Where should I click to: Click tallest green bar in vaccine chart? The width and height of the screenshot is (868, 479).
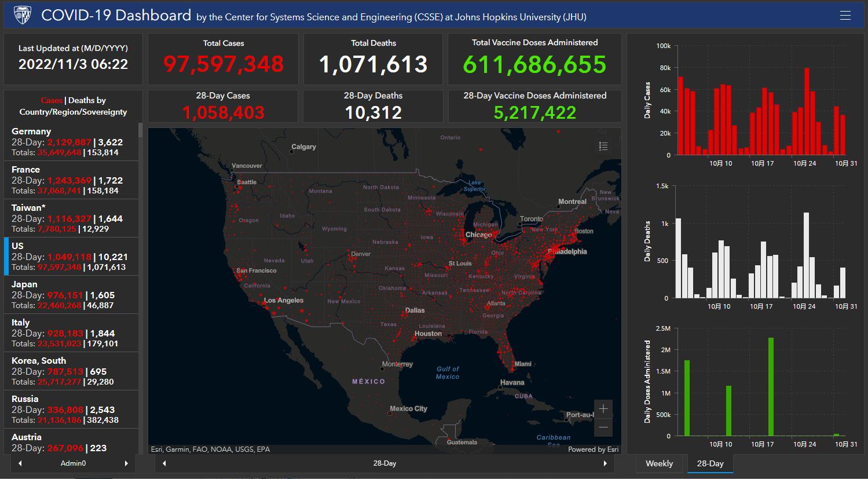pyautogui.click(x=771, y=387)
